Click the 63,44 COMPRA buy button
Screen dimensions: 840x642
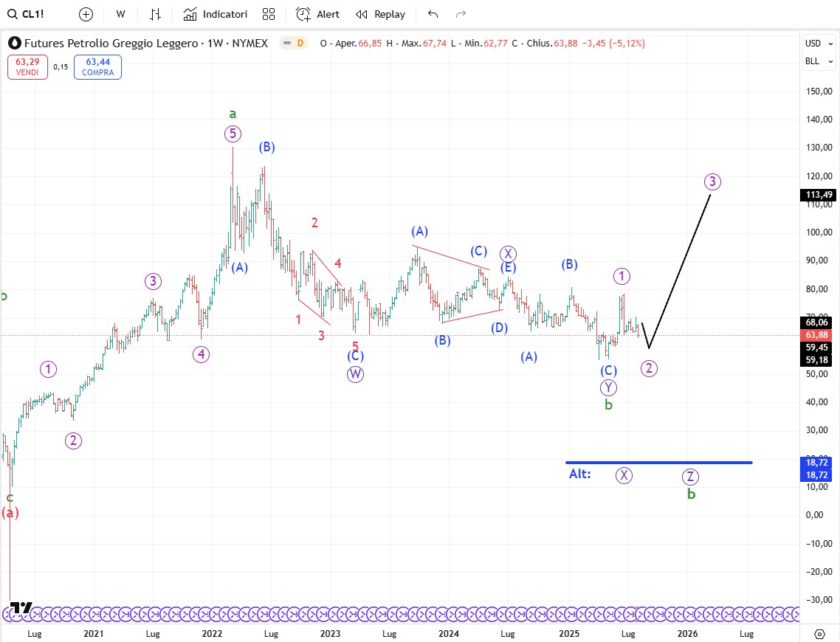[97, 67]
